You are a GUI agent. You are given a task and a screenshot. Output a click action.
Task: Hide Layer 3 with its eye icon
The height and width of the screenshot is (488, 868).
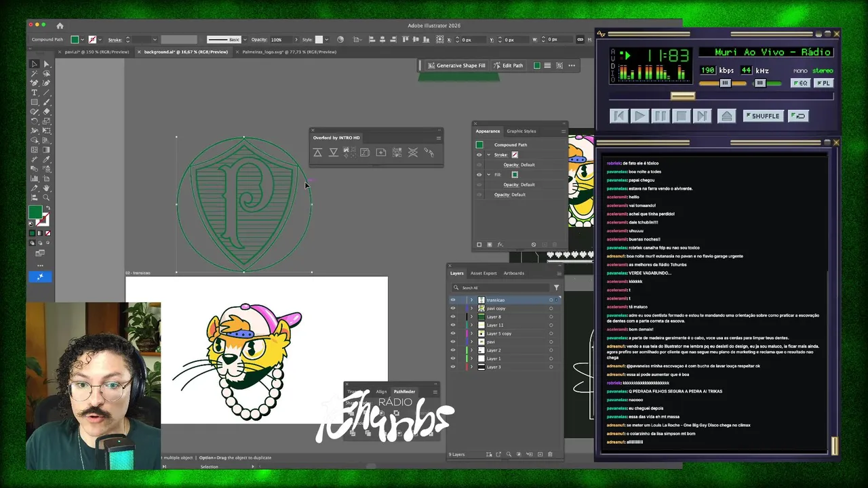tap(453, 367)
